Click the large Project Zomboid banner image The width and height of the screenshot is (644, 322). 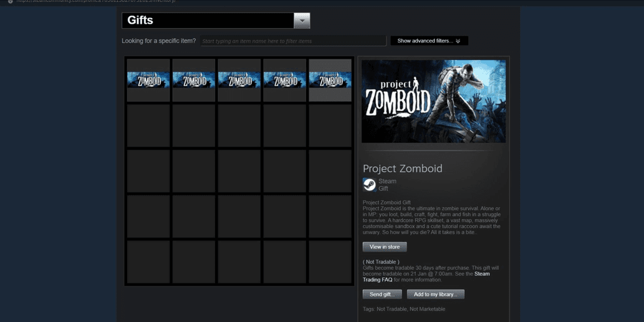pos(433,102)
